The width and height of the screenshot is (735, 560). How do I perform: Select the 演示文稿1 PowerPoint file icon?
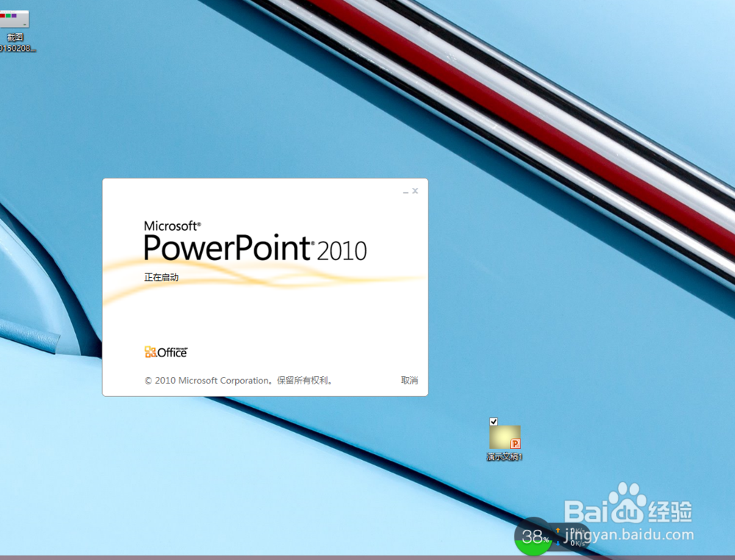pyautogui.click(x=505, y=438)
